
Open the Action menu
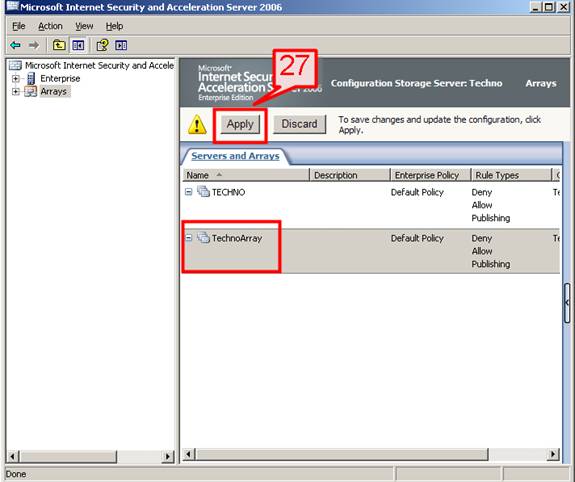pos(50,26)
